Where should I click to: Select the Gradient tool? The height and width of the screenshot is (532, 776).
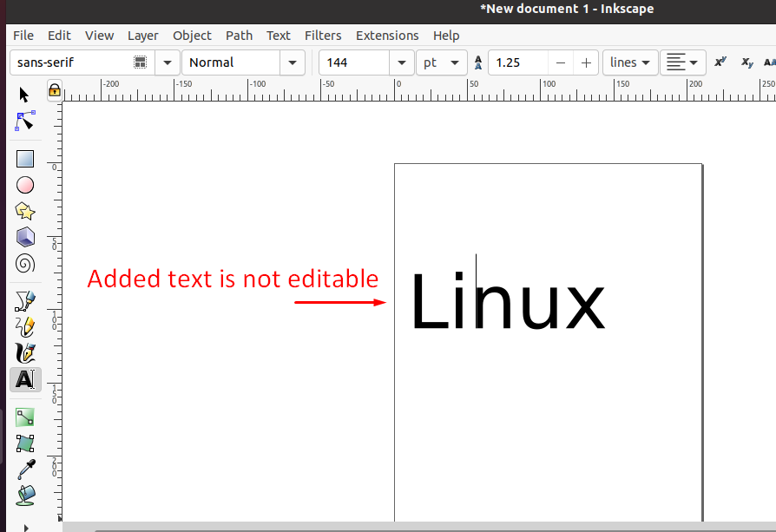click(x=24, y=417)
